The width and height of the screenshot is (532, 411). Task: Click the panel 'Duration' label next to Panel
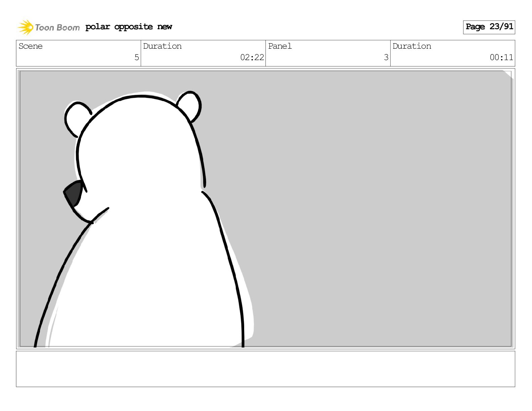click(x=412, y=46)
